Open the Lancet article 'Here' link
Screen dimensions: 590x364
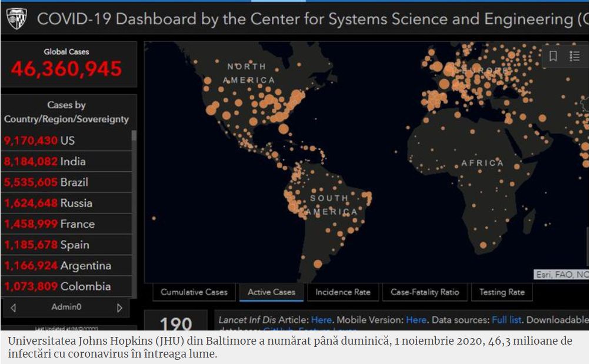point(321,320)
